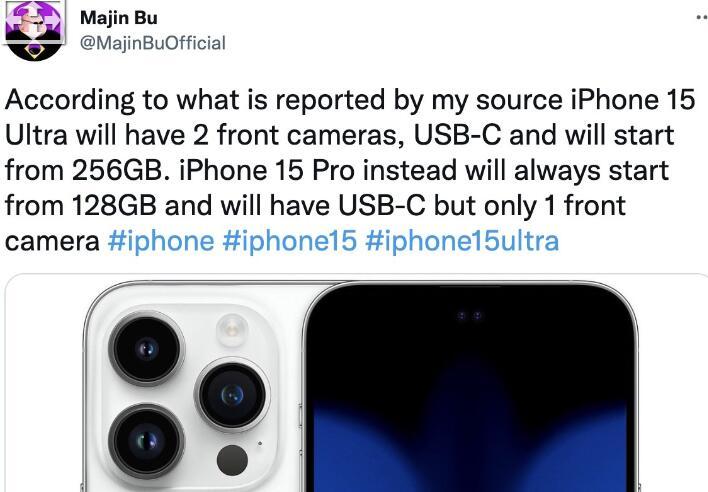708x492 pixels.
Task: Click "128GB" in the tweet body
Action: coord(114,205)
